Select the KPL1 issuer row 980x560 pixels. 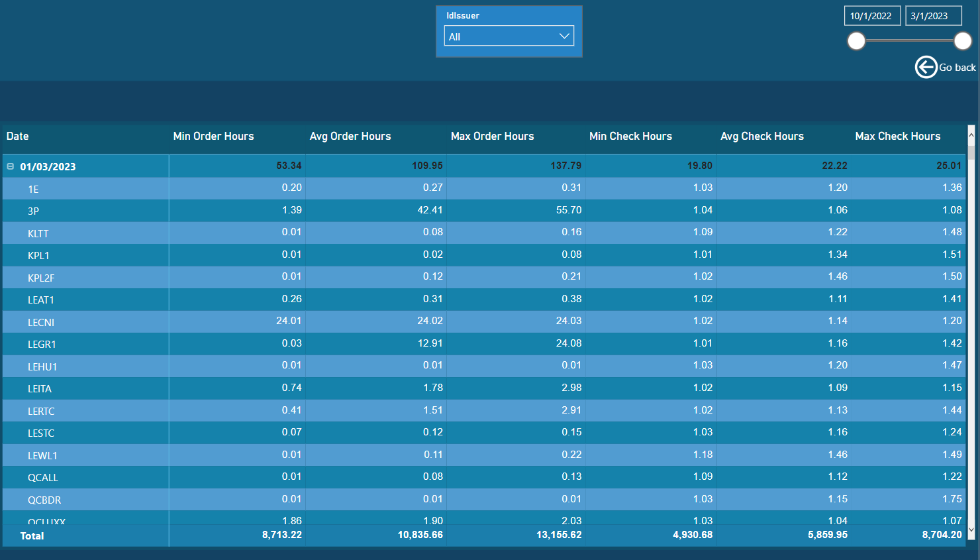pos(483,255)
